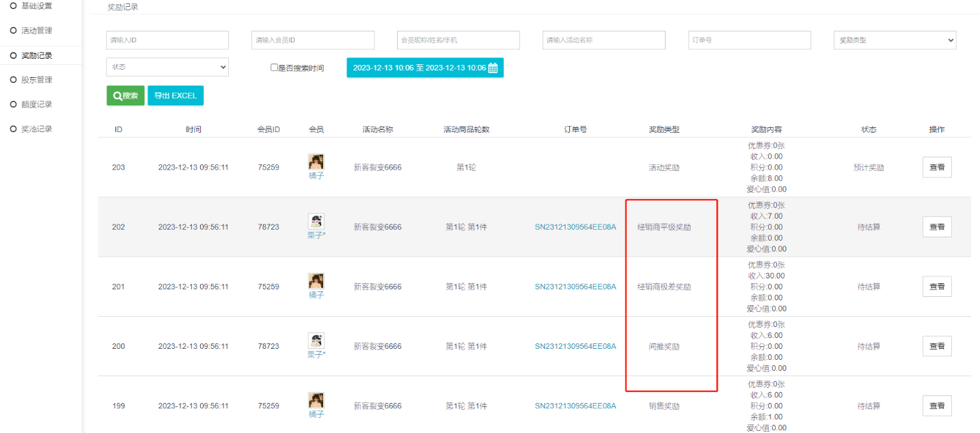Image resolution: width=980 pixels, height=433 pixels.
Task: Export records with 导出 EXCEL button
Action: (x=176, y=96)
